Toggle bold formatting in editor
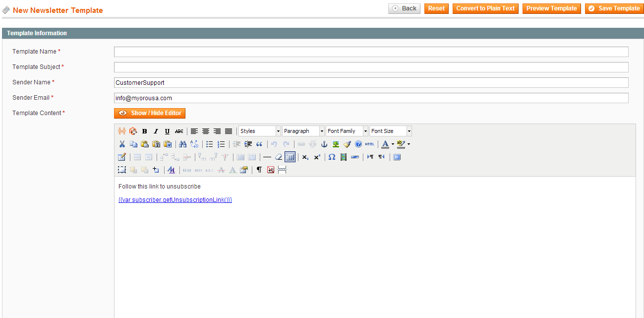The image size is (644, 318). click(145, 131)
